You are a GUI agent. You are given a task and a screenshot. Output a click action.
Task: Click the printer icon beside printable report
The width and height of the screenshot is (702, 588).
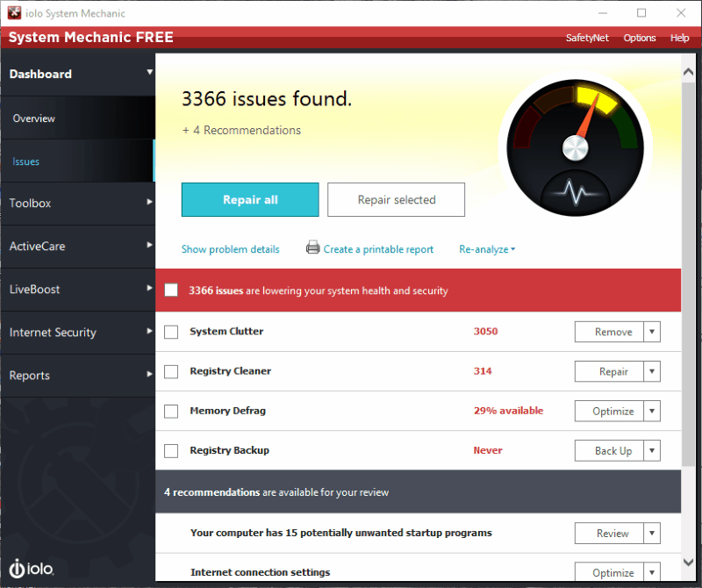pos(312,247)
